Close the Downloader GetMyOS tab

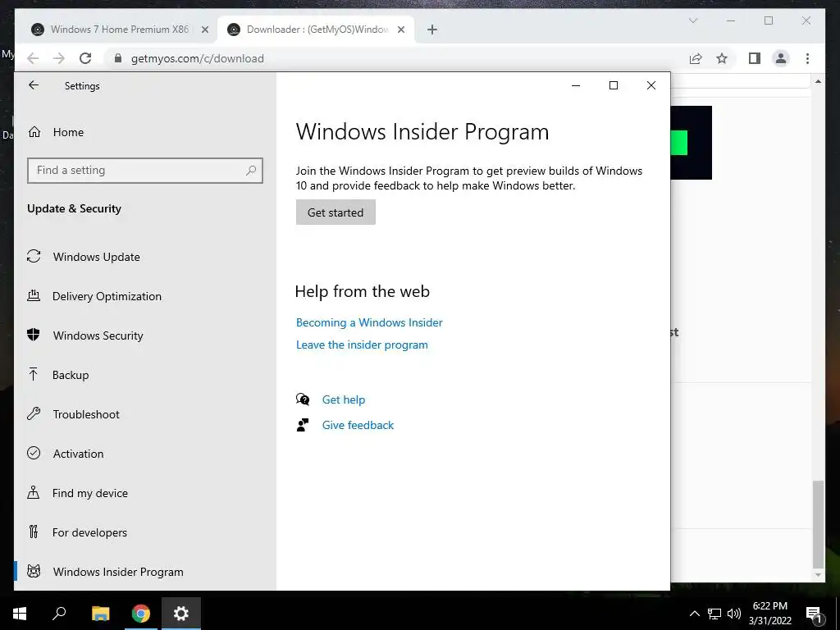pyautogui.click(x=400, y=30)
